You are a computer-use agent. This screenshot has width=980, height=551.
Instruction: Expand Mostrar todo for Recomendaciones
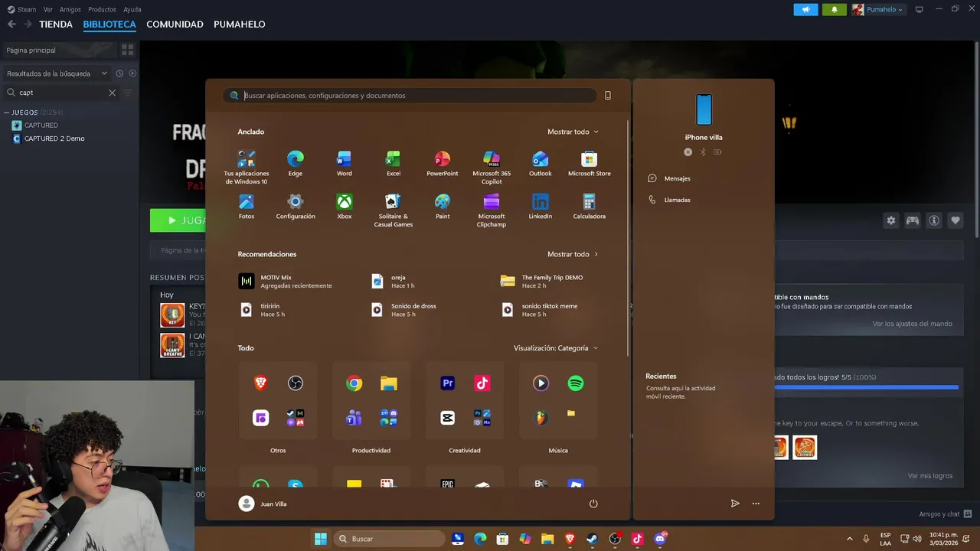[573, 254]
